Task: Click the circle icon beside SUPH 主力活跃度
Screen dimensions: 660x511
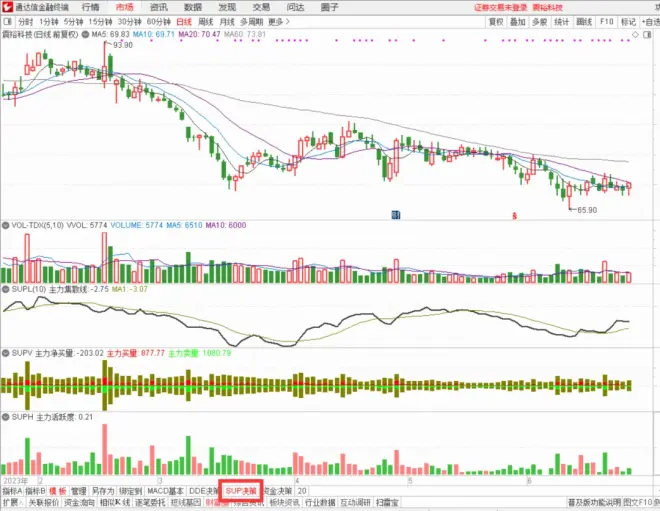Action: (5, 416)
